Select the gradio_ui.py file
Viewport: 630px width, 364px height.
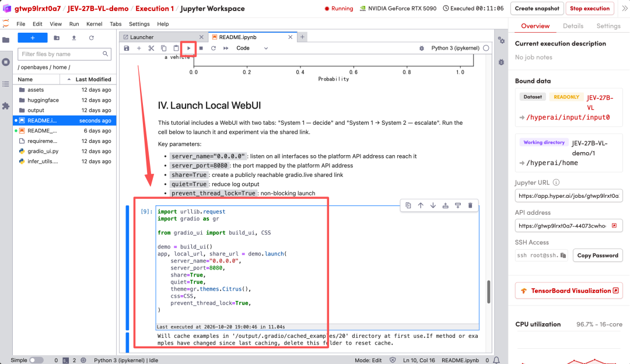(x=65, y=151)
